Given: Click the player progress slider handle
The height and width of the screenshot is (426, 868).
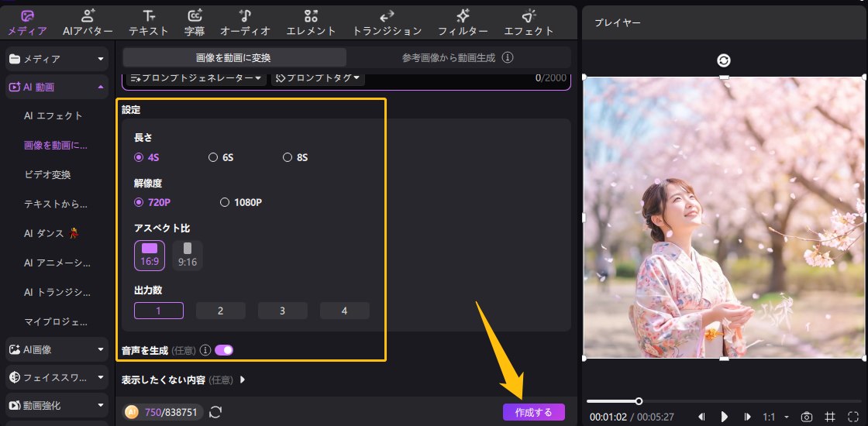Looking at the screenshot, I should [639, 401].
